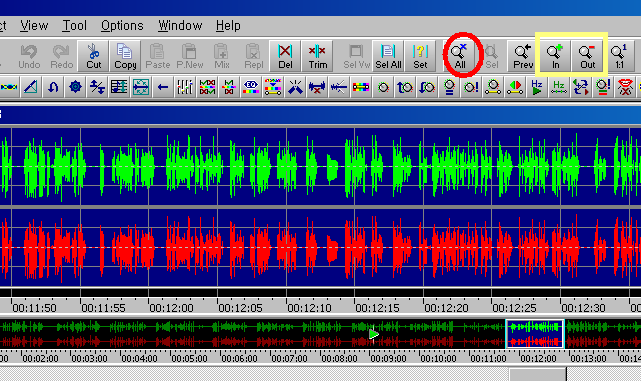Click the Set selection button
Screen dimensions: 641x381
tap(420, 56)
